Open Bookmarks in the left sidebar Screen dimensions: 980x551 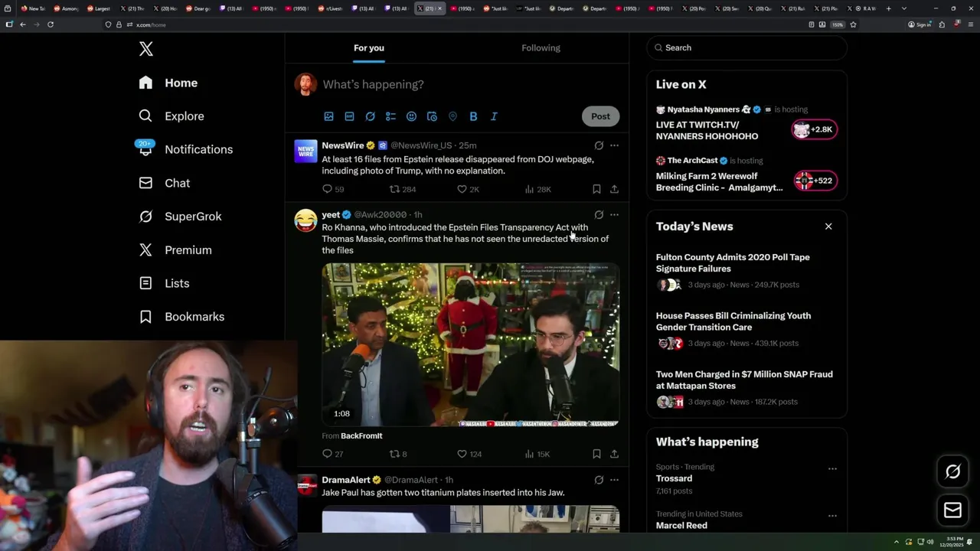182,317
